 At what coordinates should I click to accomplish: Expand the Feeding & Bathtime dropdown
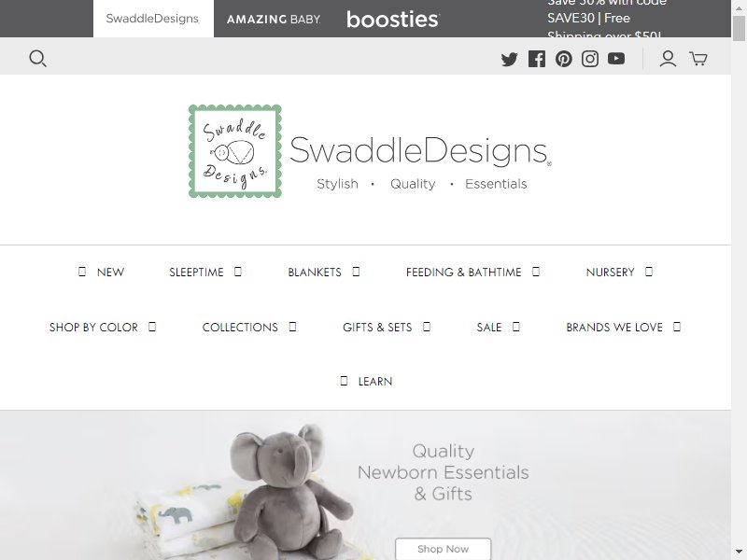[x=536, y=272]
